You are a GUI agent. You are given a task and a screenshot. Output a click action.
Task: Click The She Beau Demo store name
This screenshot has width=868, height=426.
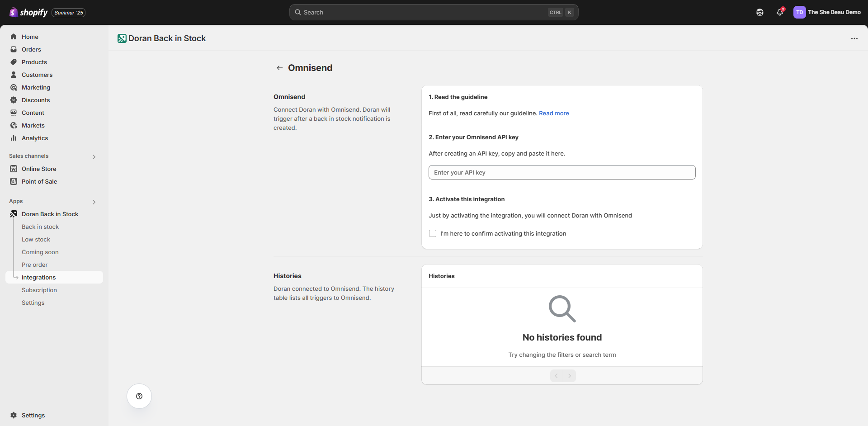(834, 12)
